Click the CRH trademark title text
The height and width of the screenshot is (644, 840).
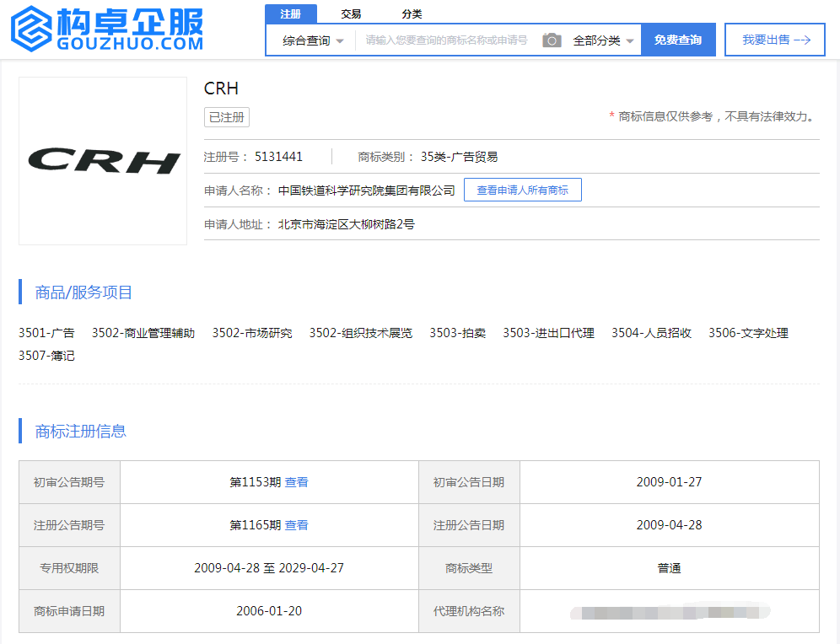[221, 89]
